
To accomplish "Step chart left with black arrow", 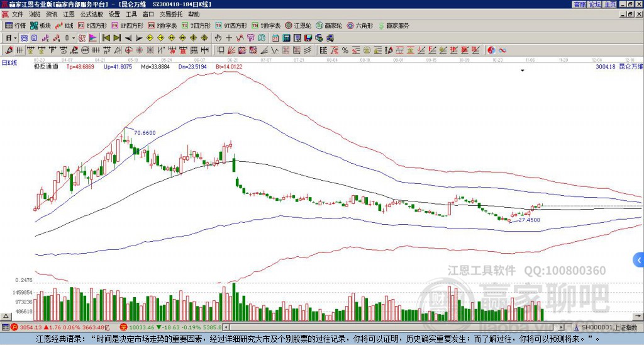I will 128,38.
